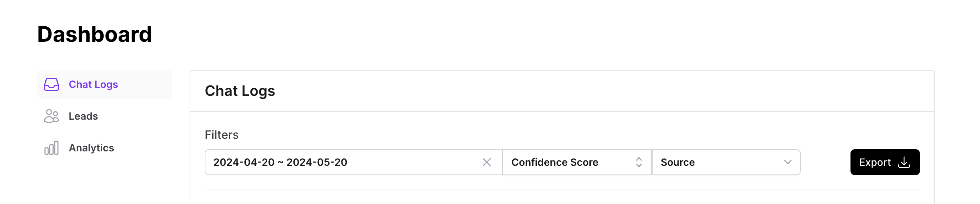Click the Filters label
Screen dimensions: 980x204
(x=221, y=134)
